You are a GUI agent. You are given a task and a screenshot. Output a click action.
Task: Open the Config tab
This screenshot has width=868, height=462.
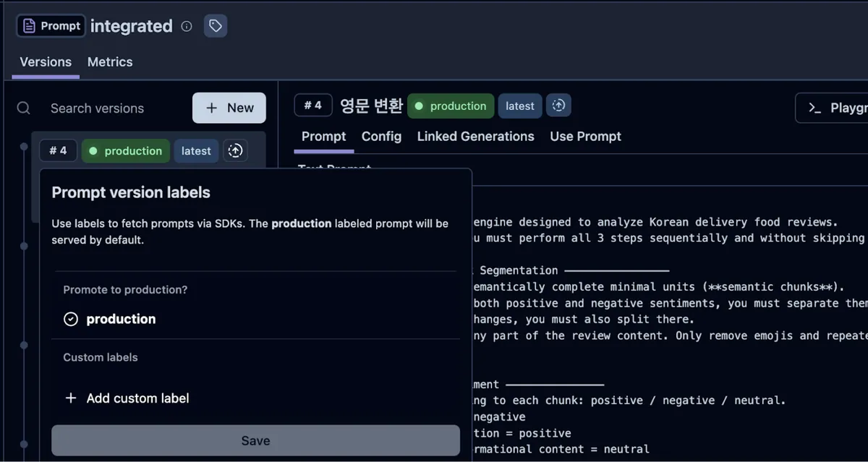tap(381, 136)
